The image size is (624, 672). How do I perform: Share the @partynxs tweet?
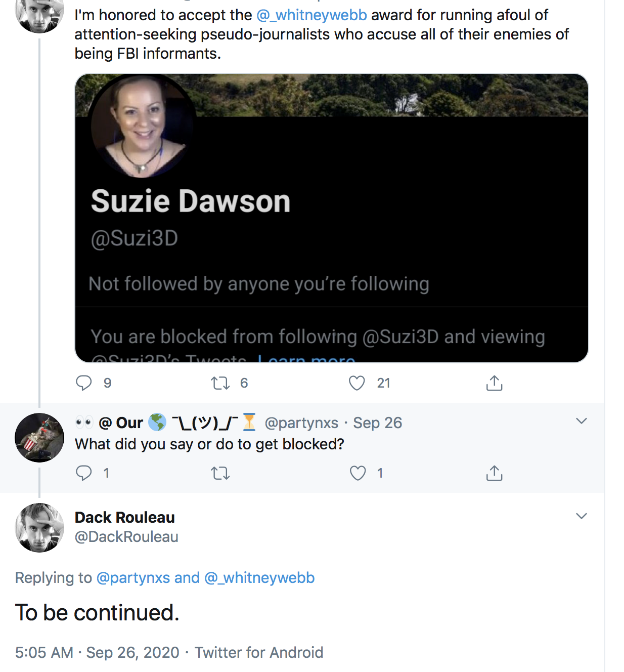(x=494, y=473)
